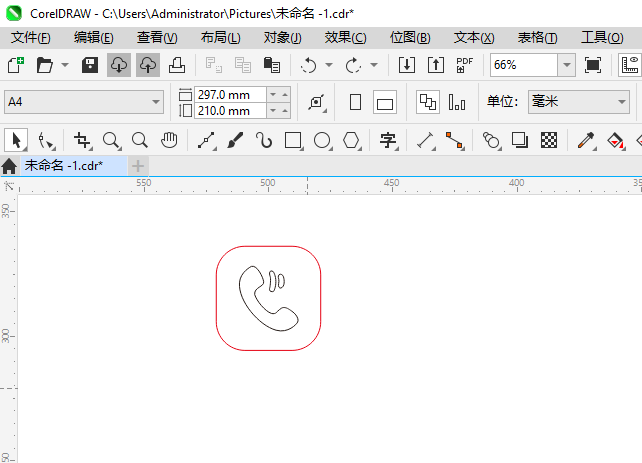Open the units dropdown showing 毫米
The image size is (642, 463).
click(x=579, y=102)
